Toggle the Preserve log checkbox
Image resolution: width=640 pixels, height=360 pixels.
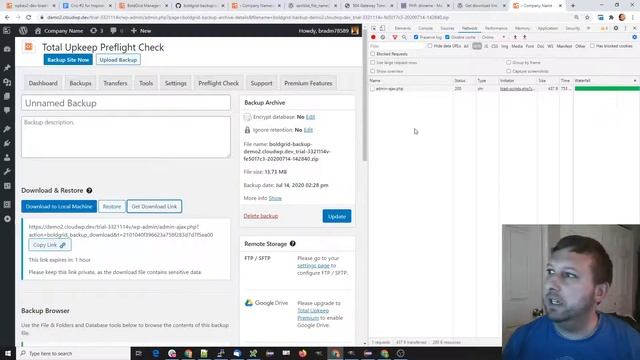(x=416, y=37)
